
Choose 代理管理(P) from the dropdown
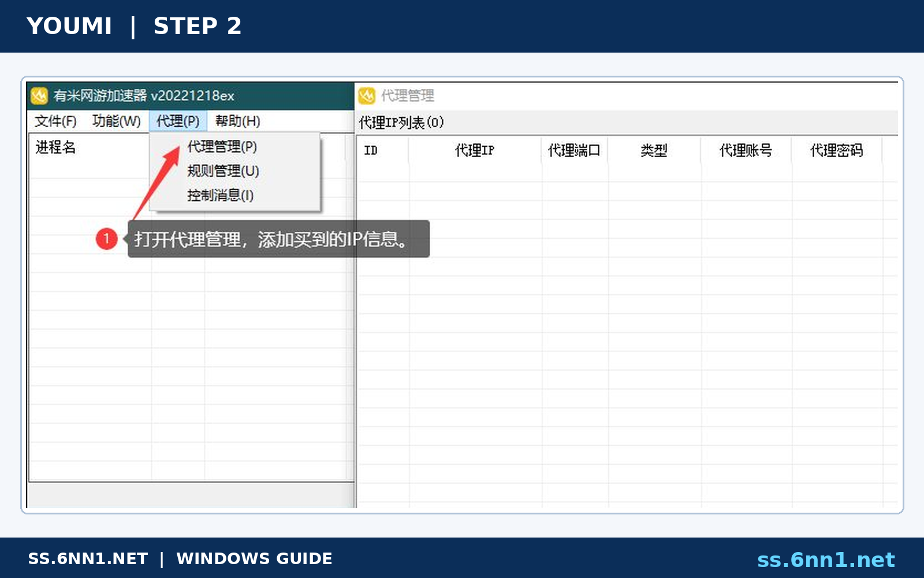click(x=222, y=147)
